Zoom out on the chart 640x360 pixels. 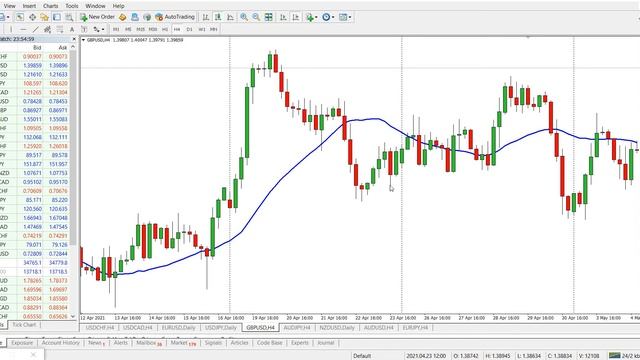pos(256,17)
